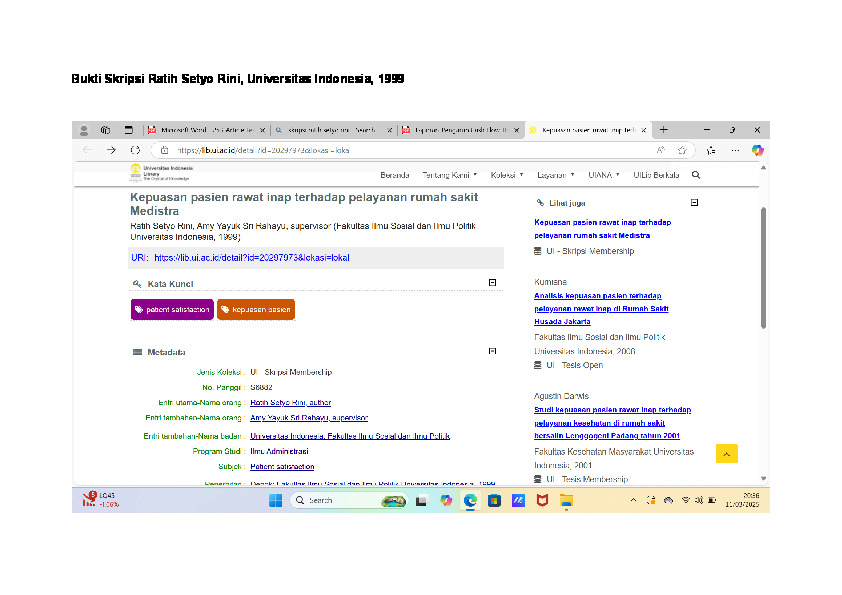Open Microsoft Store from taskbar
Image resolution: width=842 pixels, height=595 pixels.
coord(494,500)
